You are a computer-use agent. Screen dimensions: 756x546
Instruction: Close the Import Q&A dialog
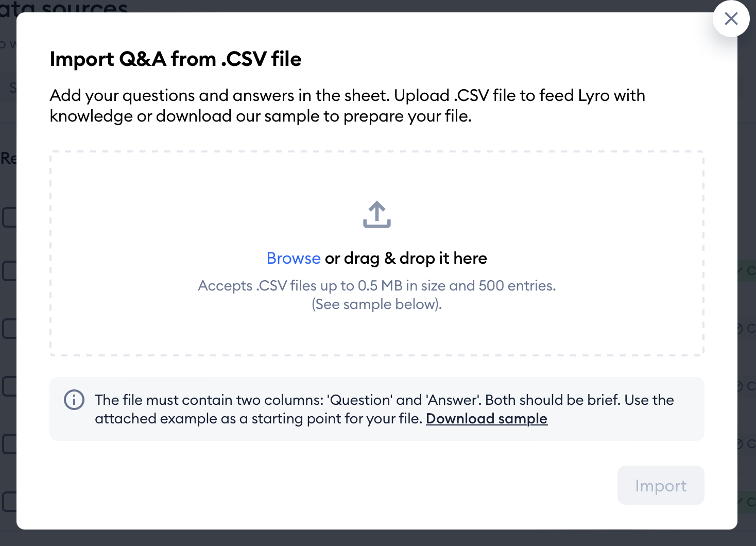(731, 19)
